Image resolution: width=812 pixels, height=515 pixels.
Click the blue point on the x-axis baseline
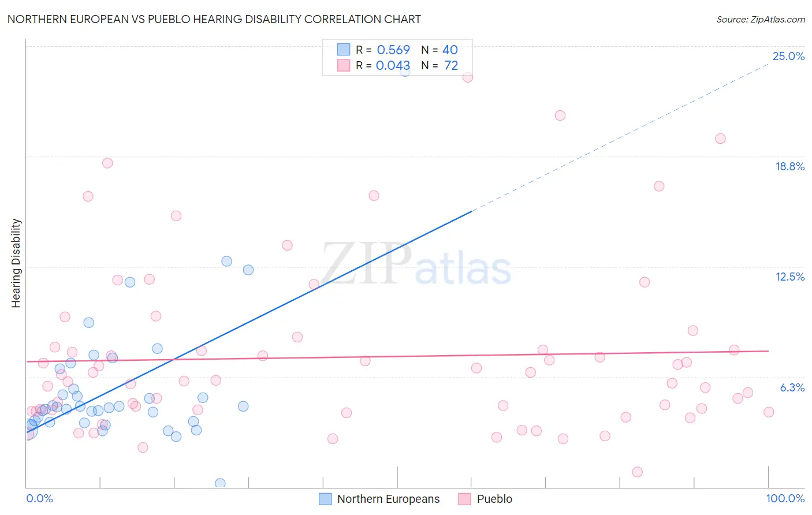(220, 483)
